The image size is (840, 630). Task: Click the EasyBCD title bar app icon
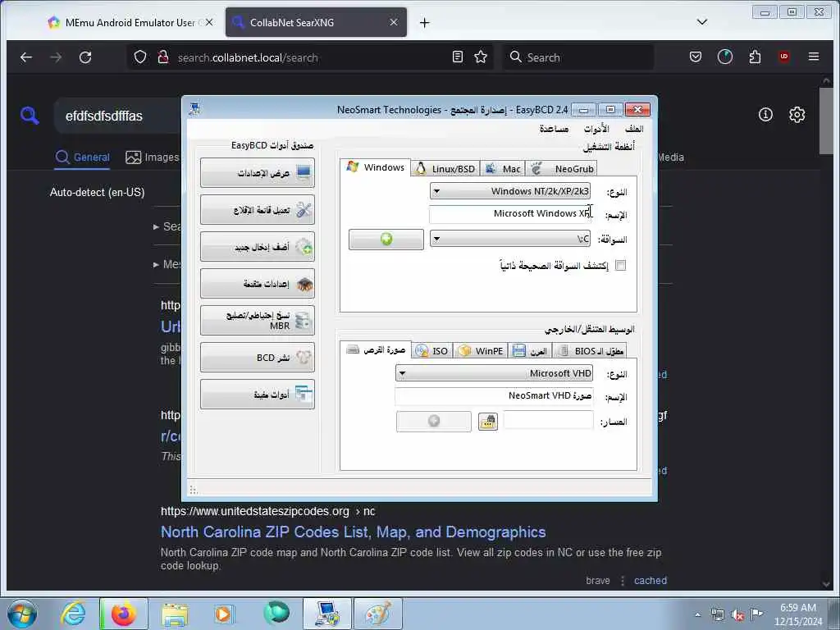pyautogui.click(x=194, y=109)
